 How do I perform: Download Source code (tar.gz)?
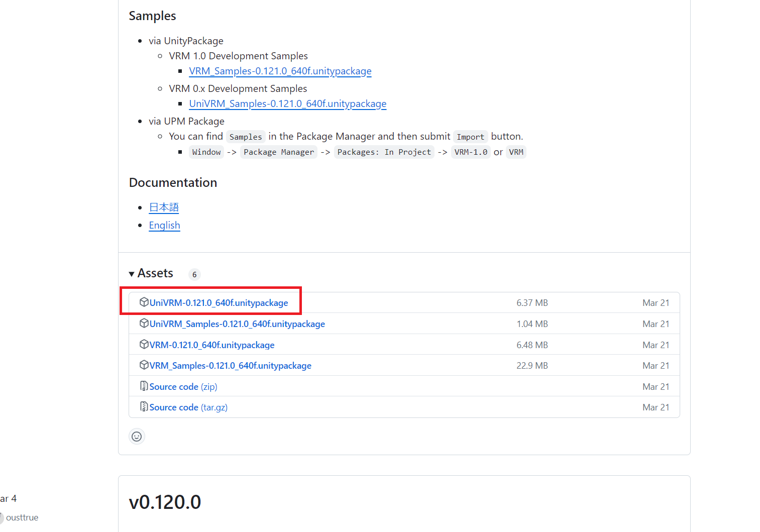pyautogui.click(x=188, y=407)
